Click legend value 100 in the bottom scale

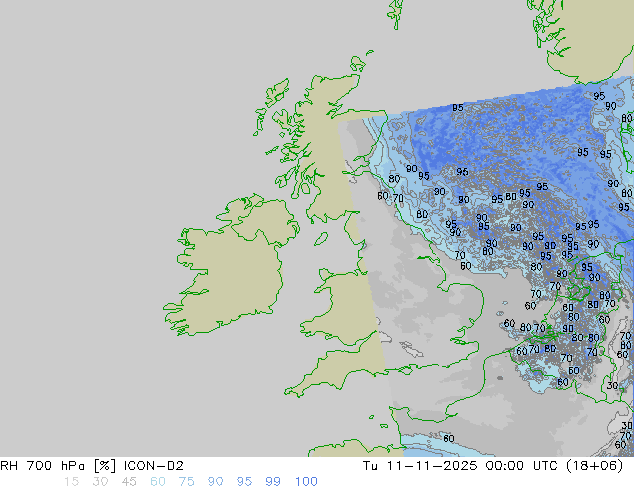(306, 482)
